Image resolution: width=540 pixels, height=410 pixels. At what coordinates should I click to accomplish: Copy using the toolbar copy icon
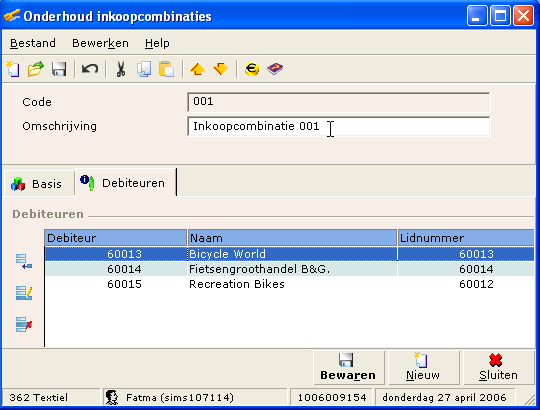pyautogui.click(x=144, y=69)
